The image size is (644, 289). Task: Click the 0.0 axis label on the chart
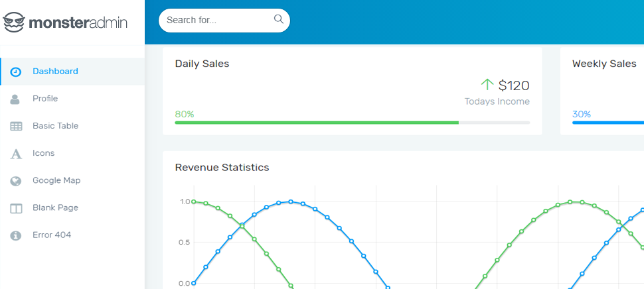click(x=185, y=283)
